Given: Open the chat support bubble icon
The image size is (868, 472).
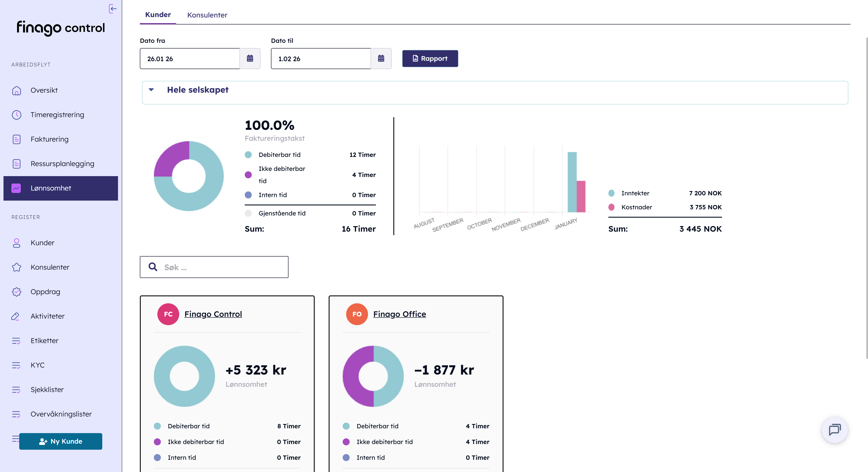Looking at the screenshot, I should point(834,430).
